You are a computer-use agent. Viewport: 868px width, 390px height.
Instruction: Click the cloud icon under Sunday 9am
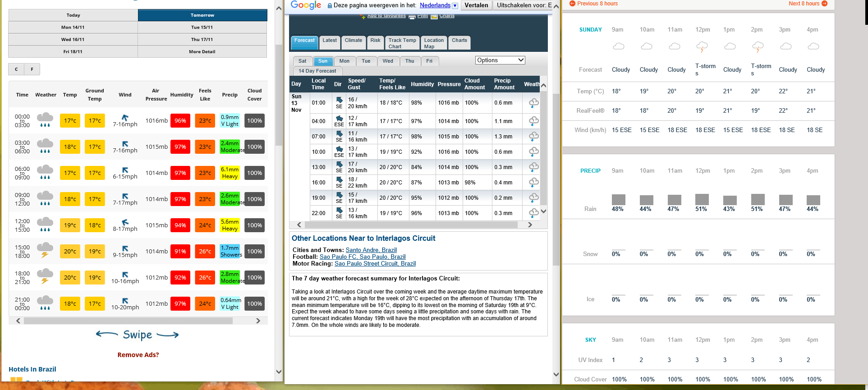pyautogui.click(x=619, y=46)
